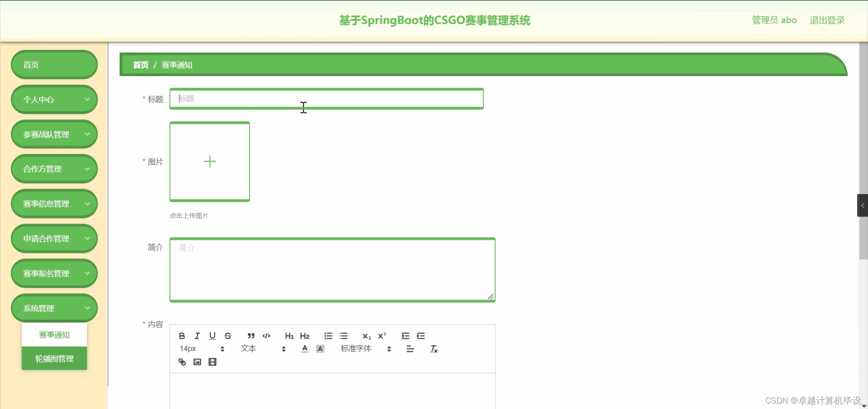The image size is (868, 409).
Task: Select 轮播图管理 in the sidebar
Action: pyautogui.click(x=54, y=358)
